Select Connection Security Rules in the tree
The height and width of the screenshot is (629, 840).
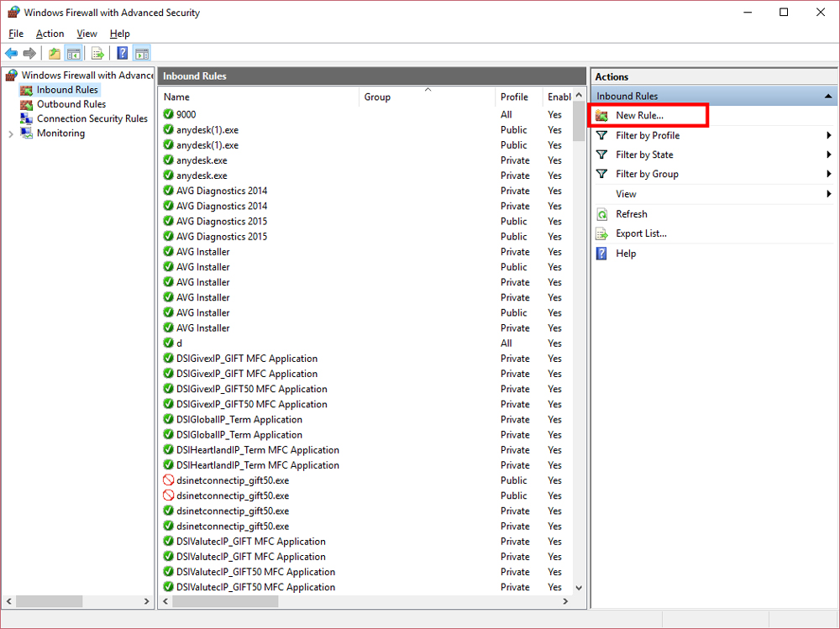click(x=92, y=118)
